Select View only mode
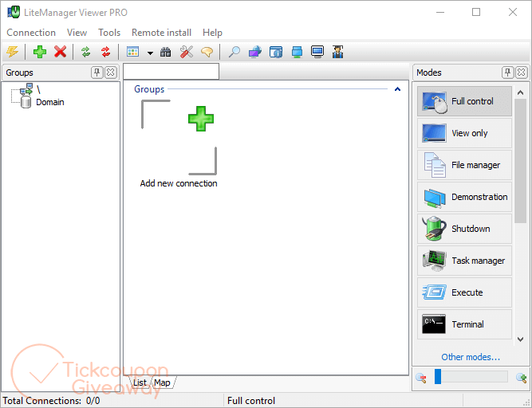This screenshot has height=408, width=532. point(464,133)
